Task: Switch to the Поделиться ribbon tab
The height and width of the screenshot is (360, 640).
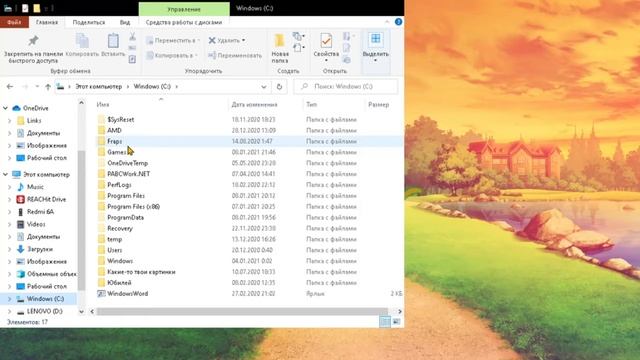Action: [89, 22]
